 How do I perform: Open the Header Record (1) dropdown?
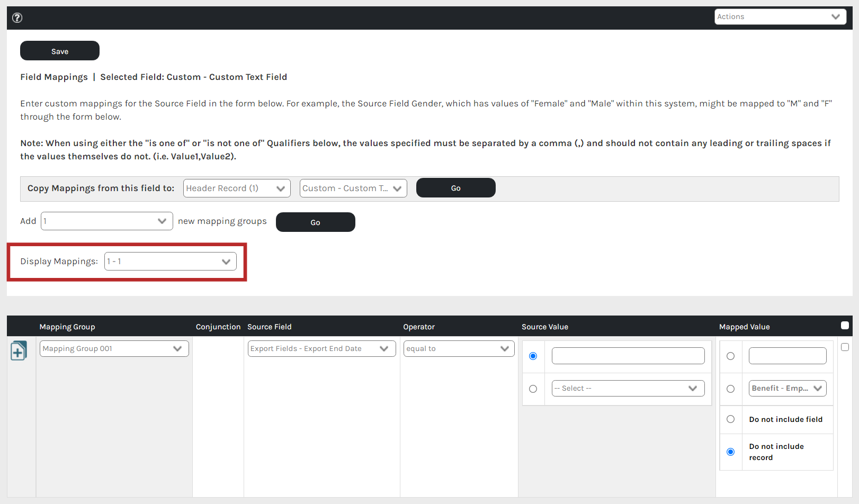237,188
